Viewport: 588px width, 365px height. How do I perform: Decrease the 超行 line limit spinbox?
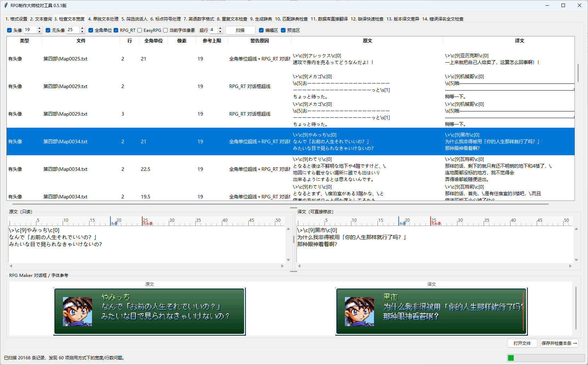[x=220, y=32]
